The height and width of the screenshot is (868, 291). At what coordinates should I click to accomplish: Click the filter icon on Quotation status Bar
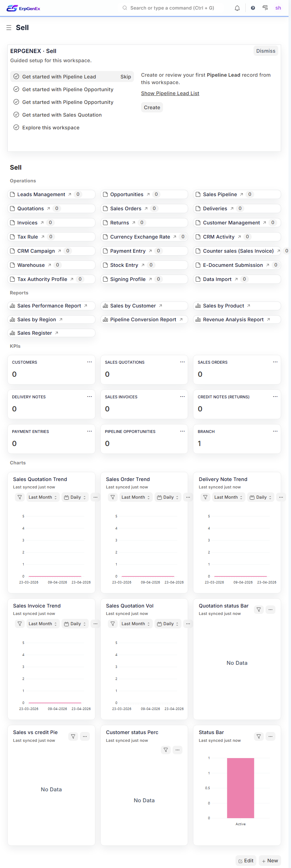click(259, 610)
